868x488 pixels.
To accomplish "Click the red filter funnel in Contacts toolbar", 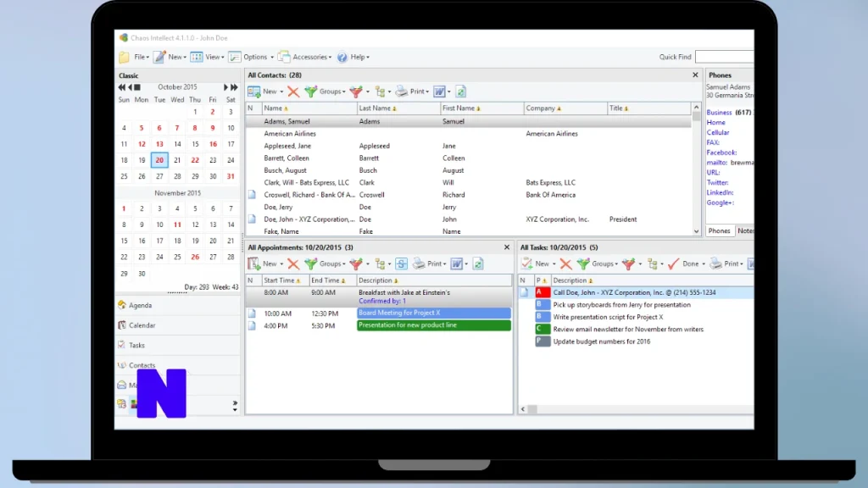I will pyautogui.click(x=356, y=91).
